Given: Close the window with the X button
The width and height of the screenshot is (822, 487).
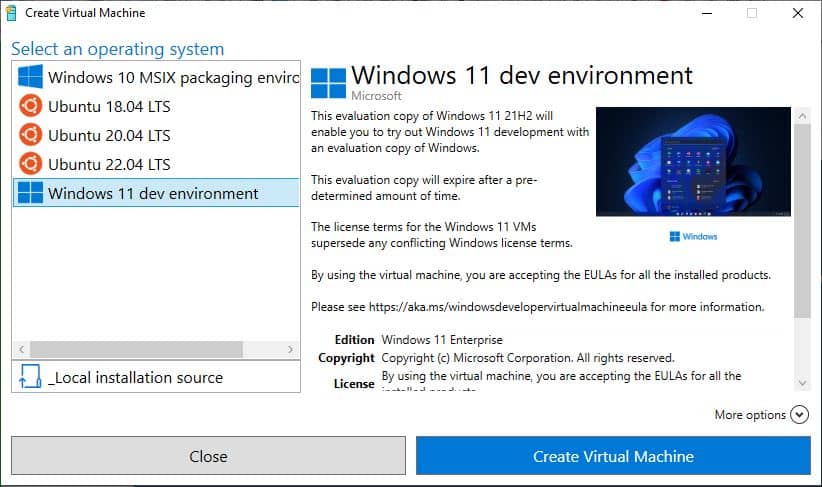Looking at the screenshot, I should click(797, 13).
